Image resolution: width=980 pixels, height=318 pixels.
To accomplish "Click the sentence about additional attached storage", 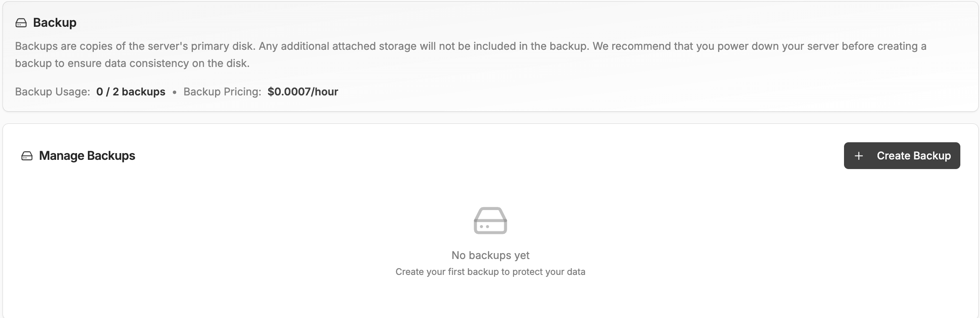I will (x=423, y=46).
